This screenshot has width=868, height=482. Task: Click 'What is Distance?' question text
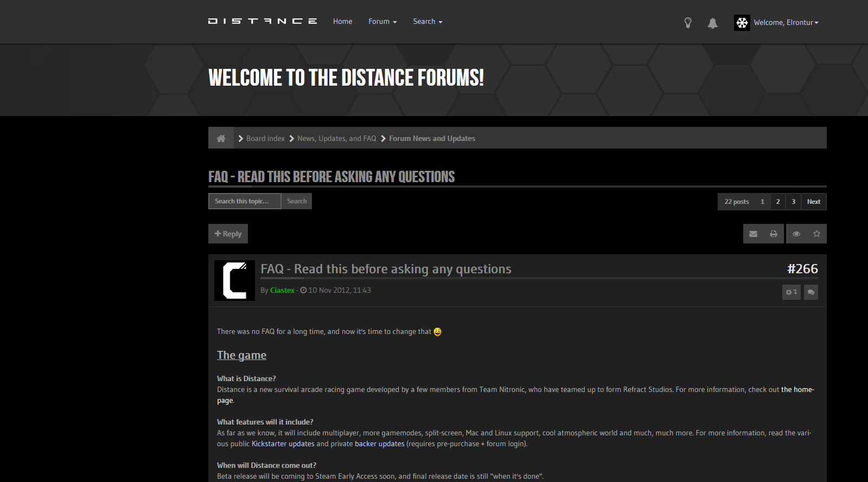tap(246, 378)
